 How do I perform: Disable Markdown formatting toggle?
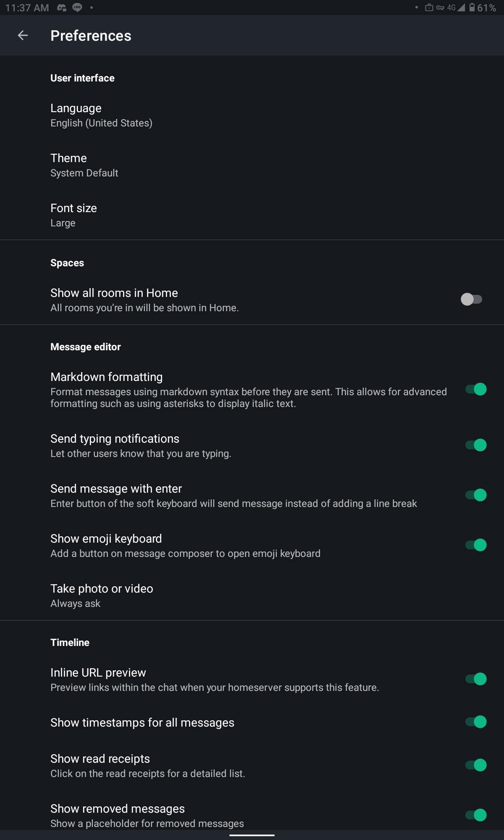click(476, 389)
